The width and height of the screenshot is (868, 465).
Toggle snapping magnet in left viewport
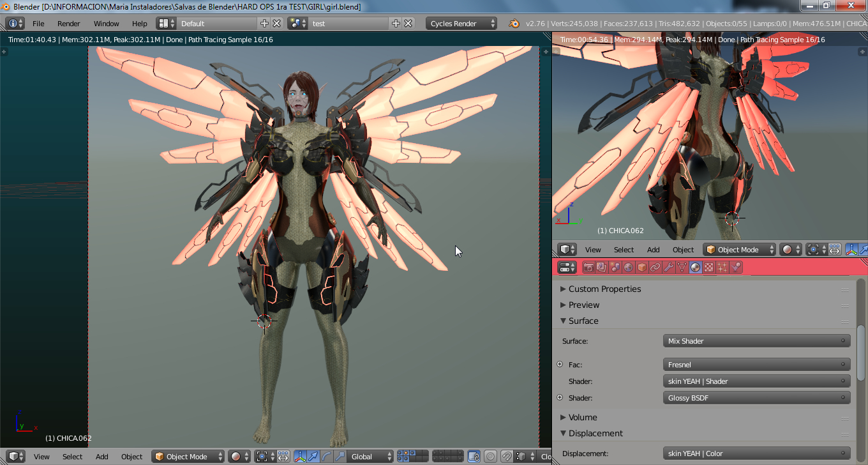tap(507, 457)
